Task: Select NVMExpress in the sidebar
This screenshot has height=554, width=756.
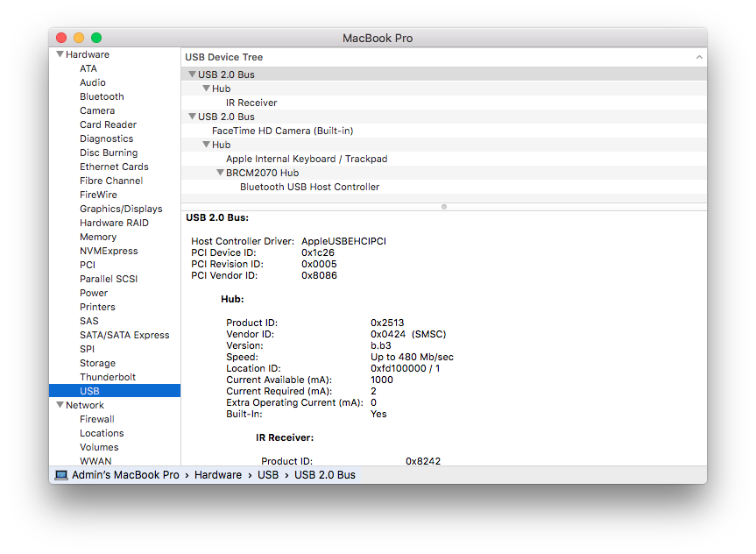Action: point(109,251)
